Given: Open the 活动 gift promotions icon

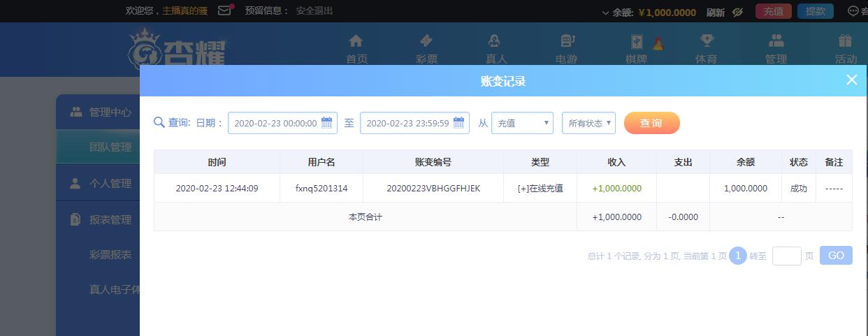Looking at the screenshot, I should (x=846, y=41).
